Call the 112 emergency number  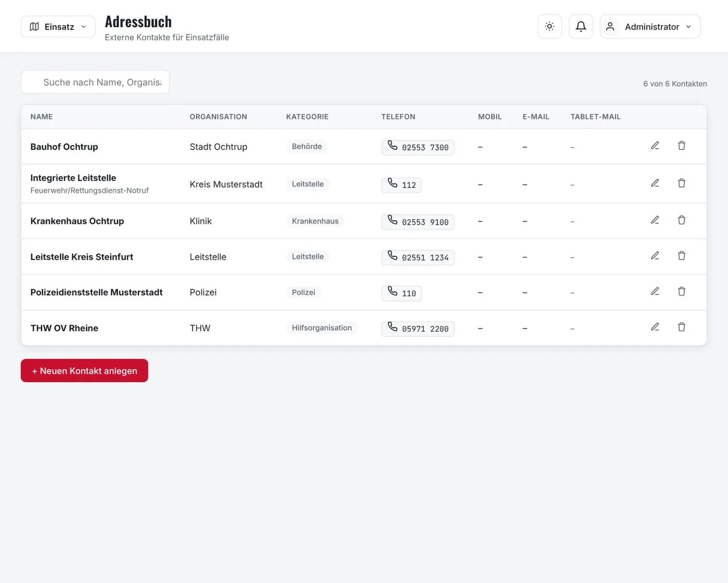click(401, 185)
